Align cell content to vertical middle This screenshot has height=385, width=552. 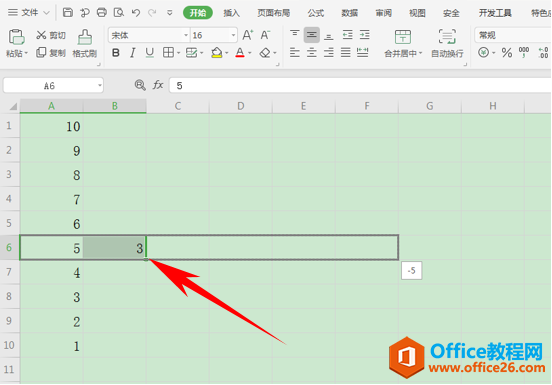312,35
